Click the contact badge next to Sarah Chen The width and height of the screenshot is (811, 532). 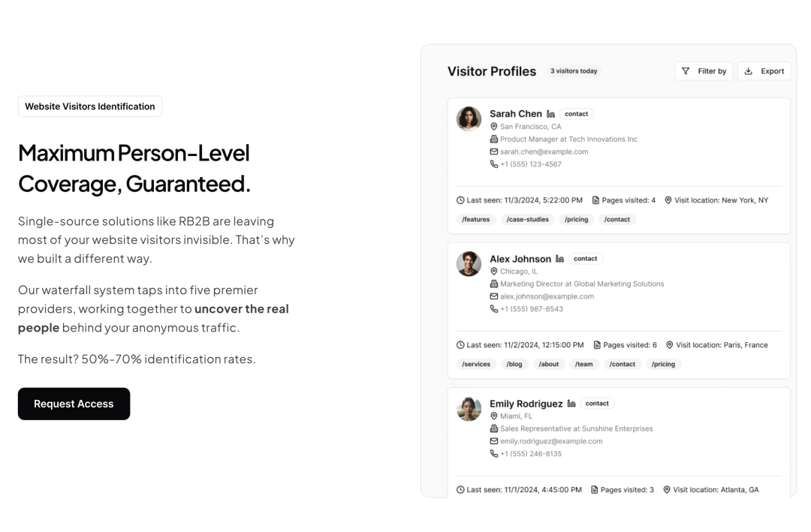click(576, 114)
